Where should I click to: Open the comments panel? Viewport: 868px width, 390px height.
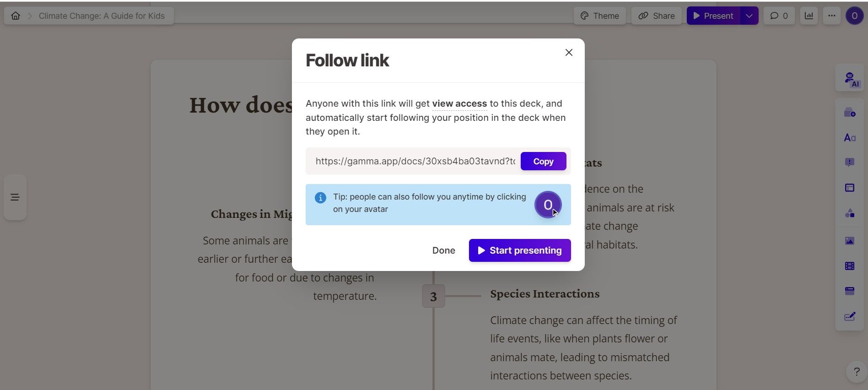click(778, 16)
